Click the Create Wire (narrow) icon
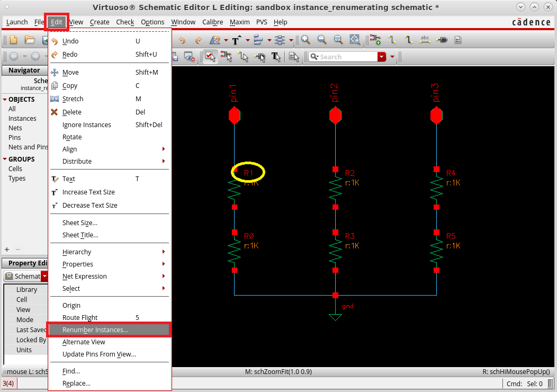Screen dimensions: 557x392 pyautogui.click(x=392, y=40)
